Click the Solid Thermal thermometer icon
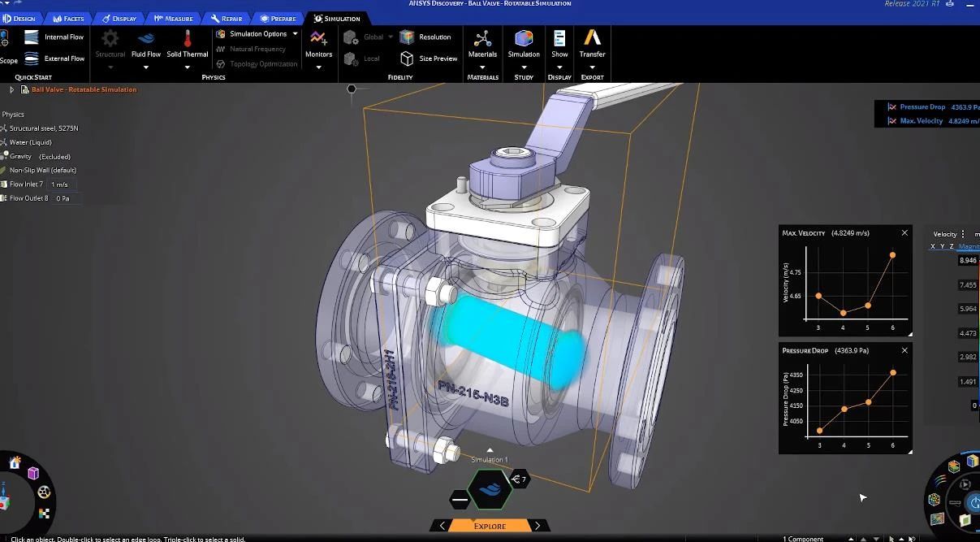Image resolution: width=980 pixels, height=542 pixels. click(x=188, y=38)
